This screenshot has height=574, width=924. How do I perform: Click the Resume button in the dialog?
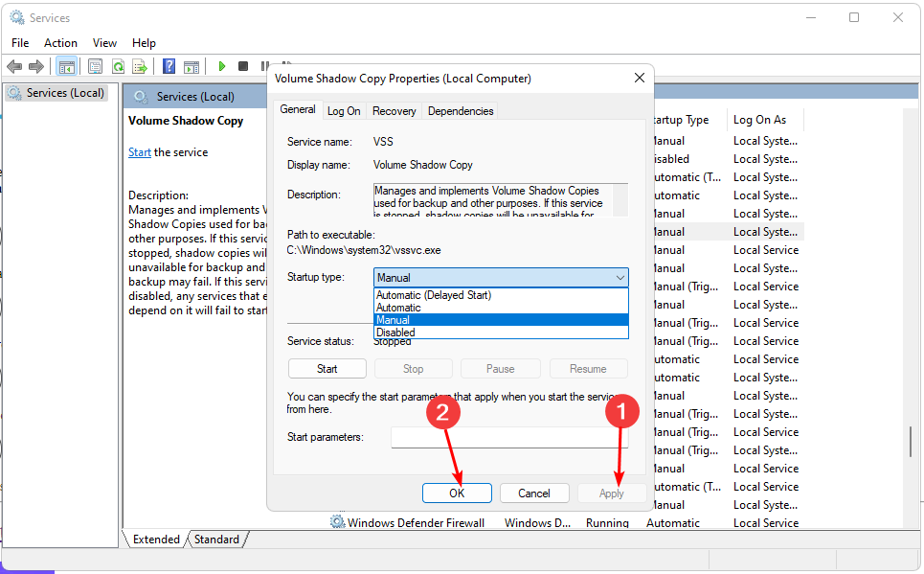point(588,369)
